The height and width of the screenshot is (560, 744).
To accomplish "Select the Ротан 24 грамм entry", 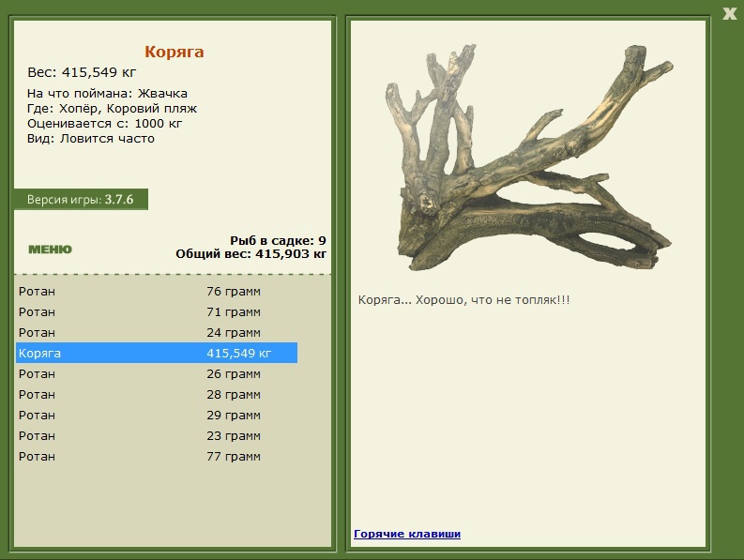I will pos(157,333).
